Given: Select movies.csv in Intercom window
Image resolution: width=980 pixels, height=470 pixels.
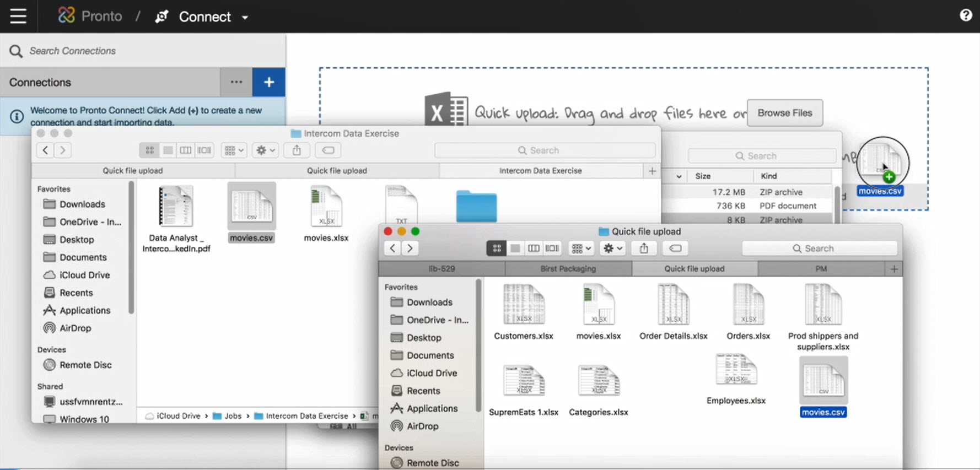Looking at the screenshot, I should pyautogui.click(x=251, y=213).
